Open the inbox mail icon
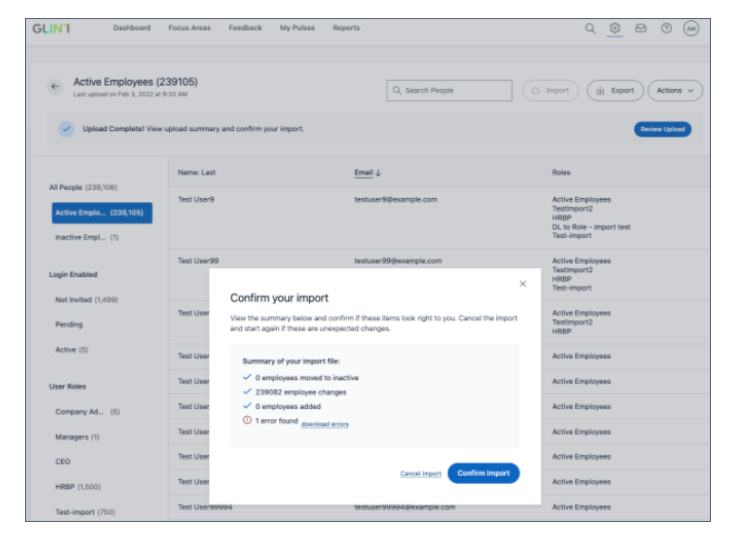 (x=640, y=29)
